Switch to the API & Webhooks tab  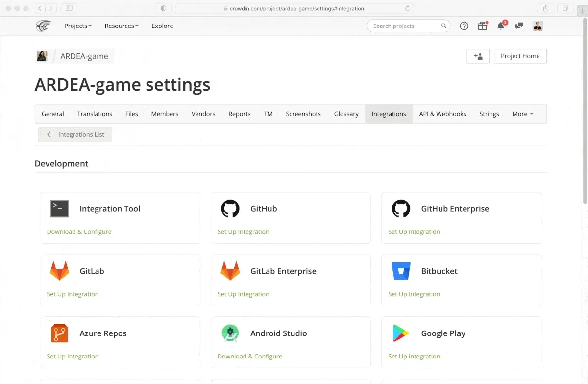coord(442,114)
